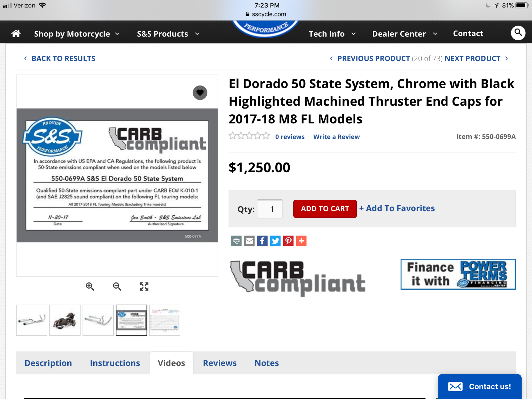
Task: Share product on Twitter
Action: pos(275,241)
